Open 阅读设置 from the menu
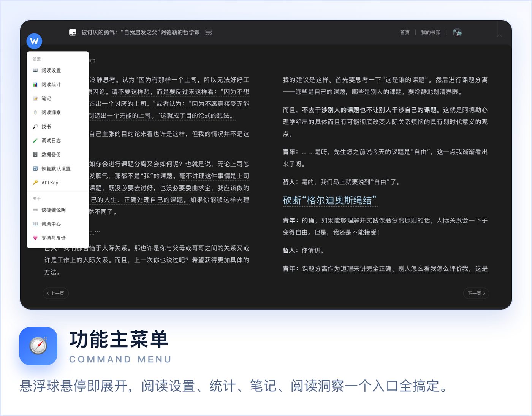The height and width of the screenshot is (416, 532). pos(58,70)
